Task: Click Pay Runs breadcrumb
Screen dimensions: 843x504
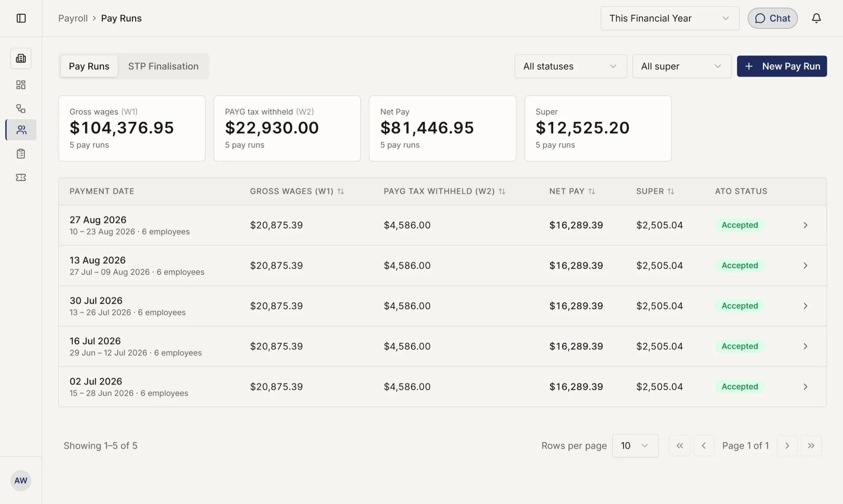Action: [x=121, y=18]
